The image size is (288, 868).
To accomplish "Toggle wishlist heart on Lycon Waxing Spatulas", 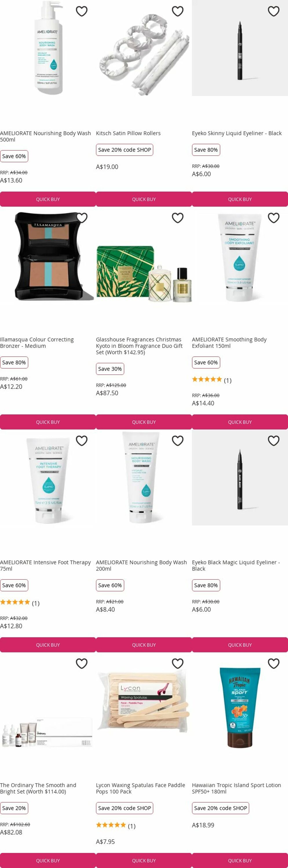I will pyautogui.click(x=178, y=663).
